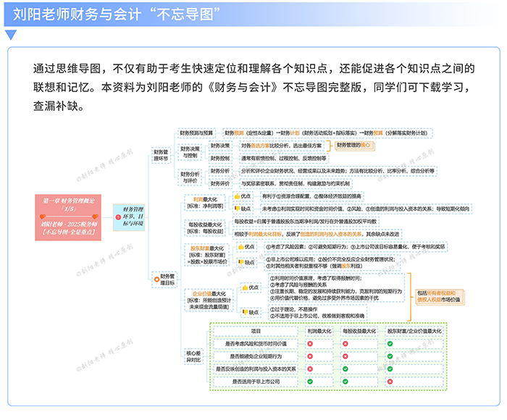The image size is (507, 420).
Task: Click red X for 是否能避免企业短期行为 under 利润最大化
Action: [310, 356]
